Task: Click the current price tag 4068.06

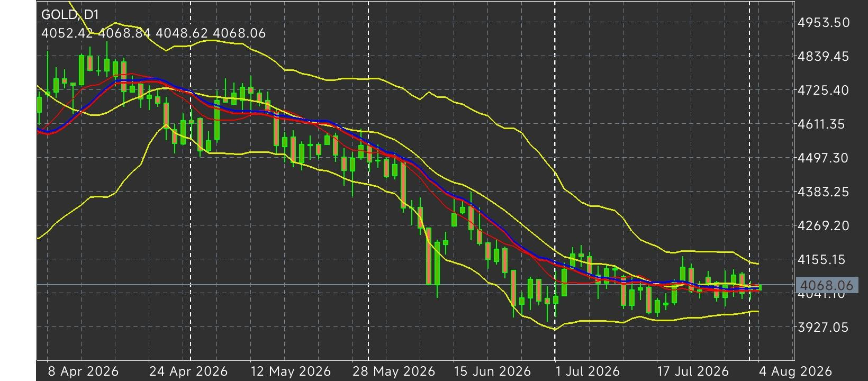Action: [x=826, y=286]
